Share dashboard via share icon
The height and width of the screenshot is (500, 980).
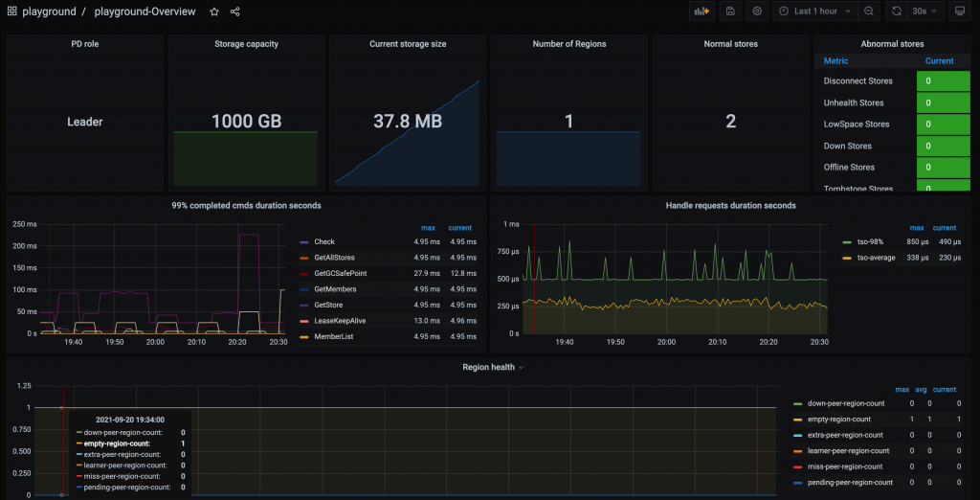tap(235, 11)
